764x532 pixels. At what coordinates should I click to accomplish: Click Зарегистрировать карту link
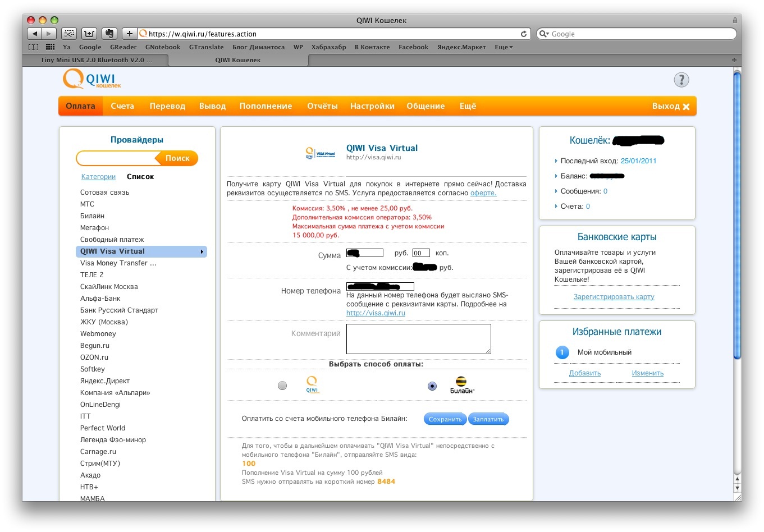click(614, 297)
